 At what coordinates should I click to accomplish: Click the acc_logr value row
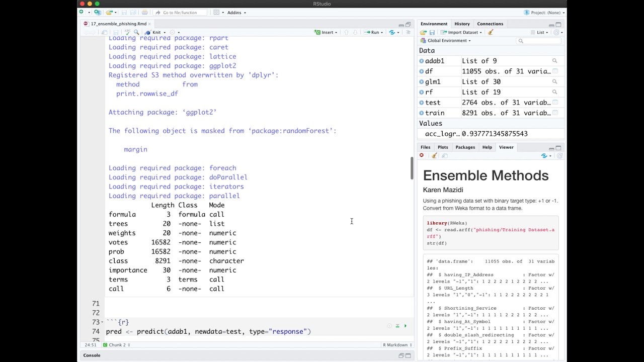(491, 134)
